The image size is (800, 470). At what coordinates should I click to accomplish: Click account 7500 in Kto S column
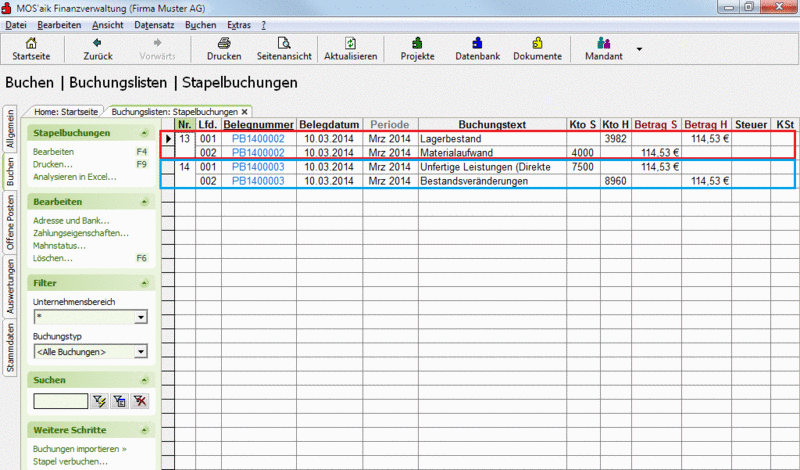(x=582, y=167)
